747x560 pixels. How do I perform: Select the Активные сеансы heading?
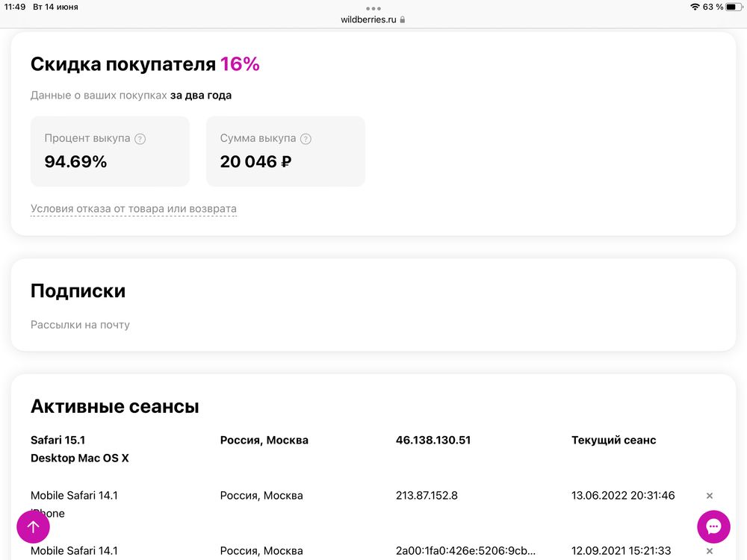click(114, 406)
